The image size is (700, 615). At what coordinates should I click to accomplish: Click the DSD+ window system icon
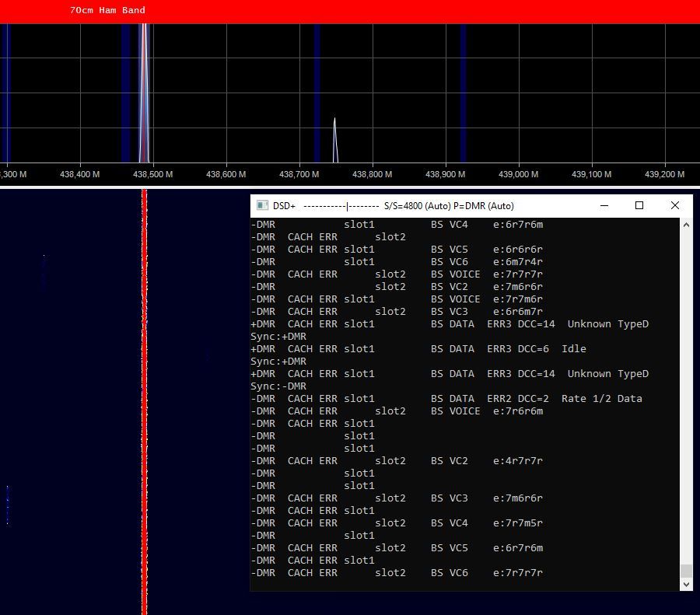pyautogui.click(x=262, y=205)
